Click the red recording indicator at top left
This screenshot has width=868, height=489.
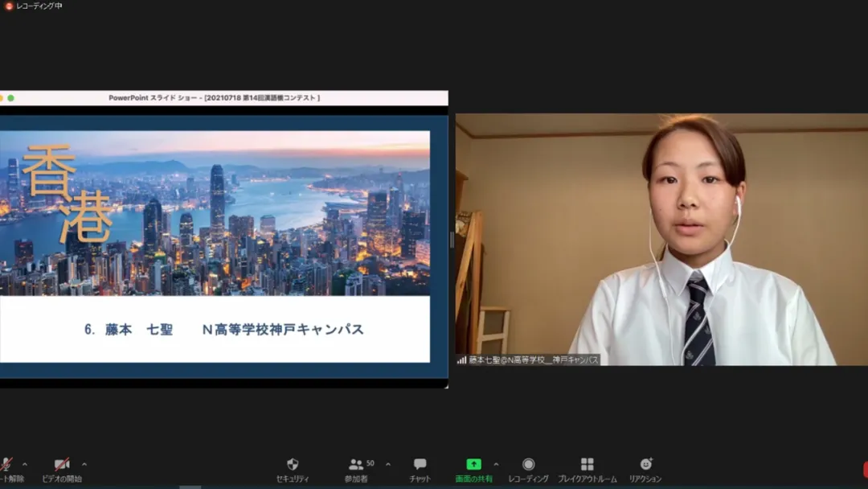[9, 6]
